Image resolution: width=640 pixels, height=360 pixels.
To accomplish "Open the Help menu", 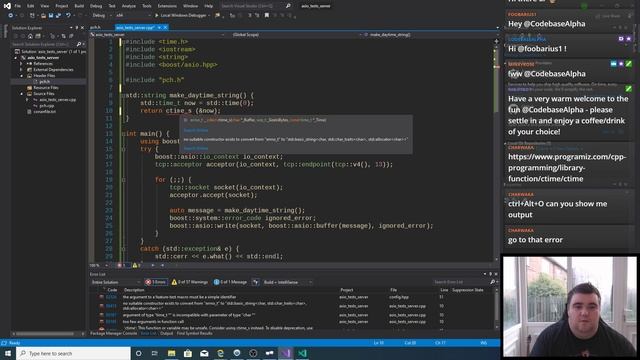I will (x=209, y=6).
